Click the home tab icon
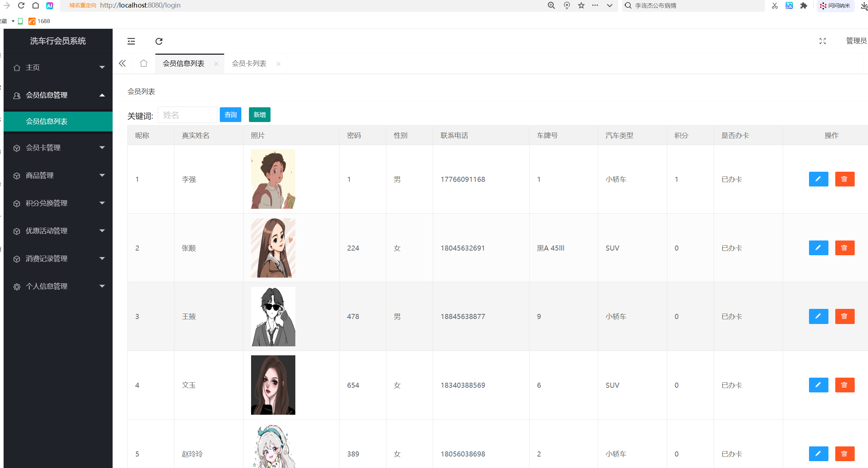Image resolution: width=868 pixels, height=468 pixels. pyautogui.click(x=144, y=63)
